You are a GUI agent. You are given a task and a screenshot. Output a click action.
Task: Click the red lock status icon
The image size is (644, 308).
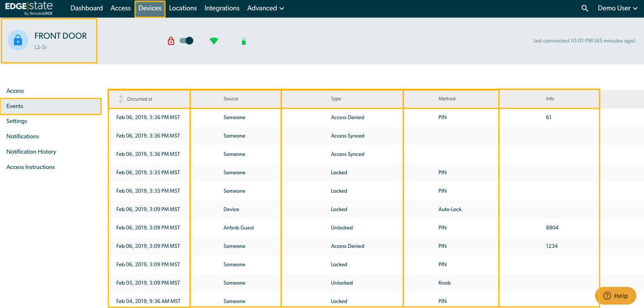[171, 41]
